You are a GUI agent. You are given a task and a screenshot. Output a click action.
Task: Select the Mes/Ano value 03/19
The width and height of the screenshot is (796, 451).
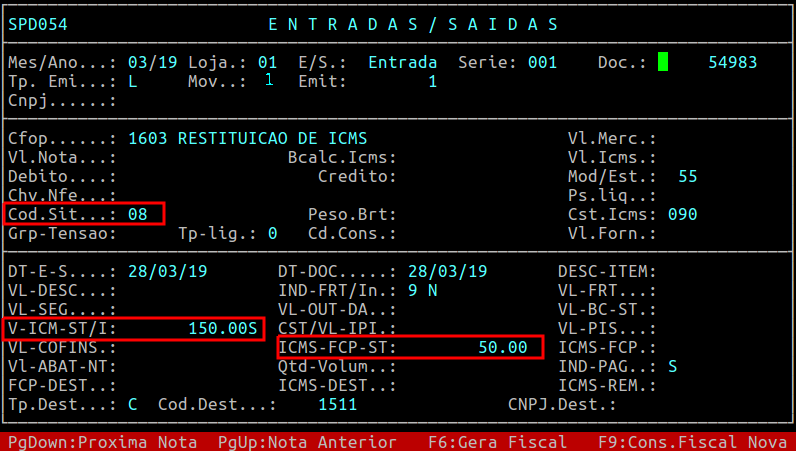152,62
